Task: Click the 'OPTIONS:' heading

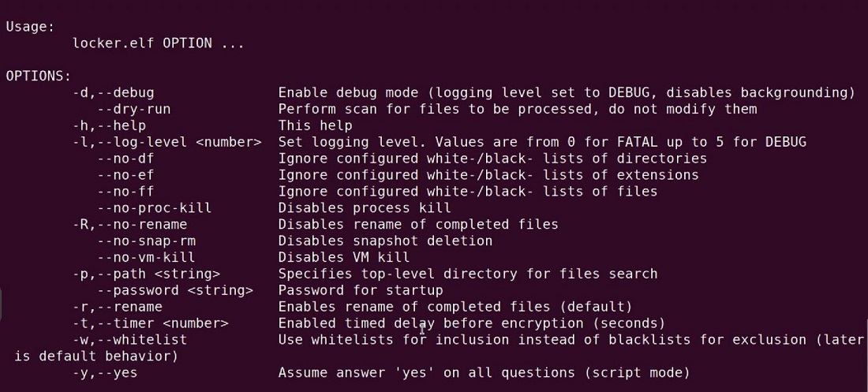Action: [x=38, y=76]
